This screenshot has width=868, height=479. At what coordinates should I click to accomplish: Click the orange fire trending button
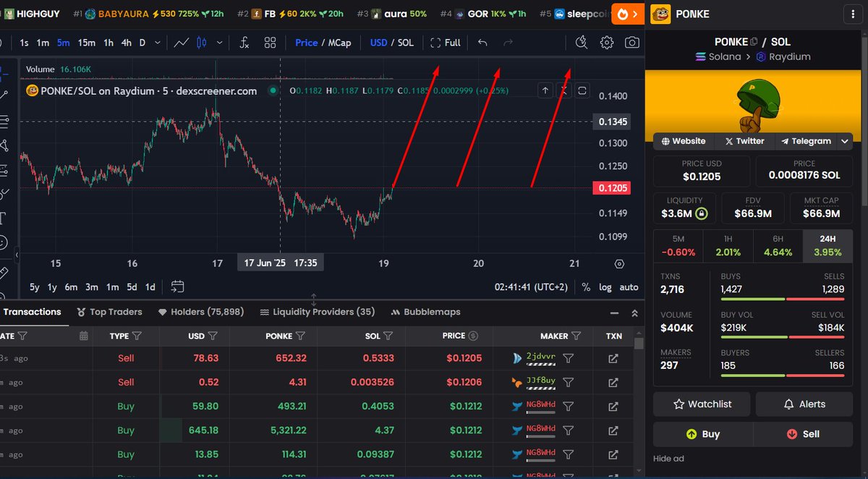[628, 14]
